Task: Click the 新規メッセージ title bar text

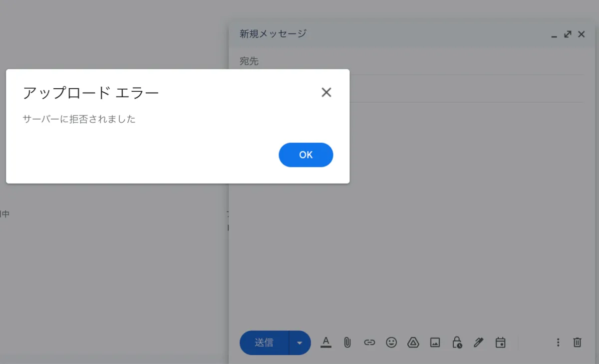Action: [273, 34]
